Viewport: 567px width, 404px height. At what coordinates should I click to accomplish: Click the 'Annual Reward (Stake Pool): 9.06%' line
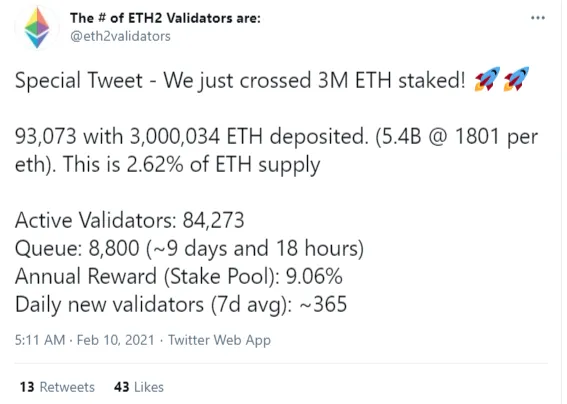(179, 277)
